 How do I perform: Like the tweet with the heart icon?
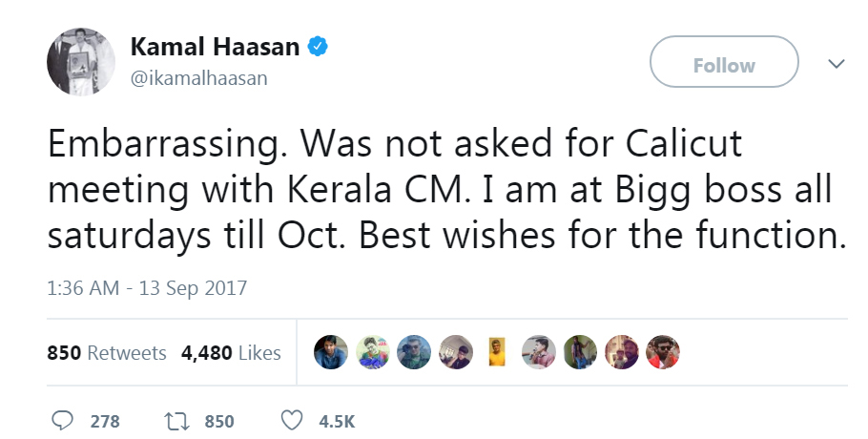pyautogui.click(x=294, y=421)
